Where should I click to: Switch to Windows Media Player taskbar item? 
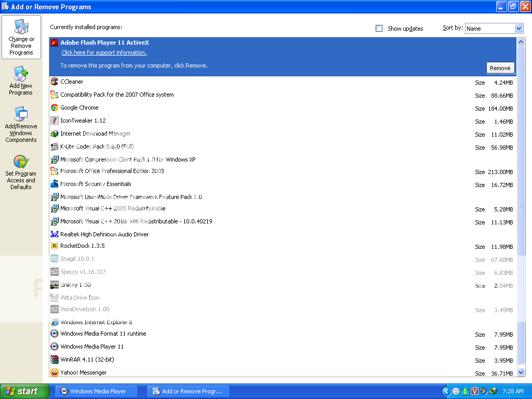click(97, 391)
